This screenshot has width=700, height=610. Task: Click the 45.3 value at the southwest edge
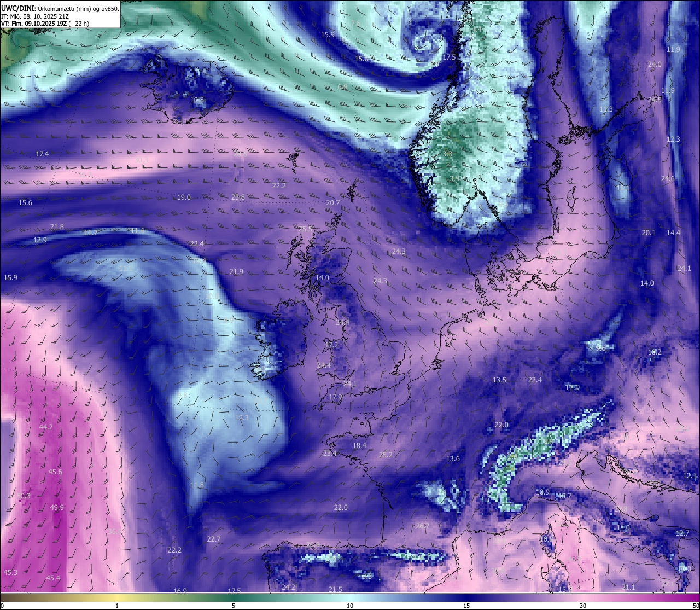pyautogui.click(x=10, y=573)
